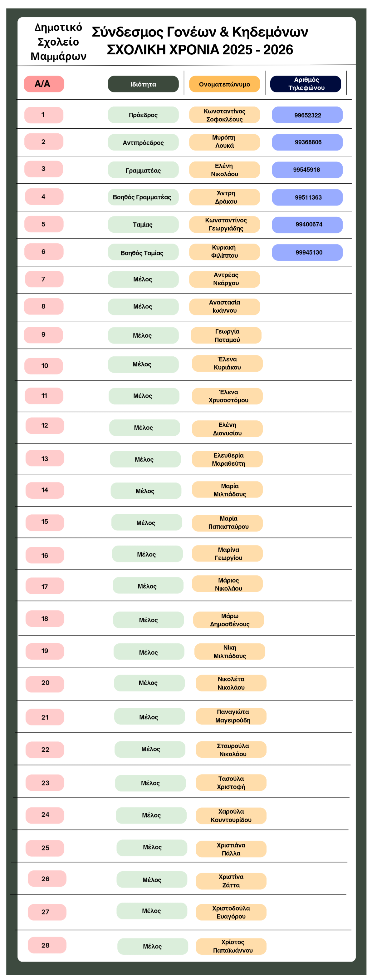Select row number 10
Image resolution: width=372 pixels, height=980 pixels.
pos(44,366)
